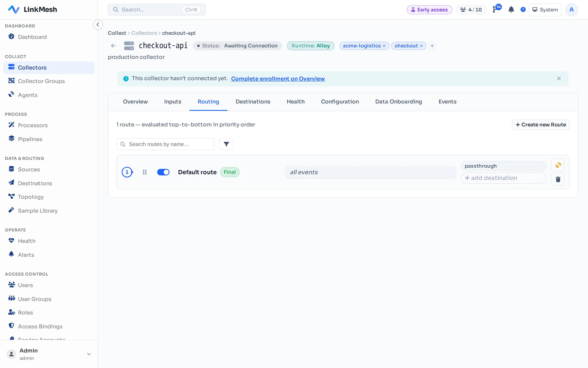588x368 pixels.
Task: Collapse the sidebar with chevron button
Action: [98, 24]
